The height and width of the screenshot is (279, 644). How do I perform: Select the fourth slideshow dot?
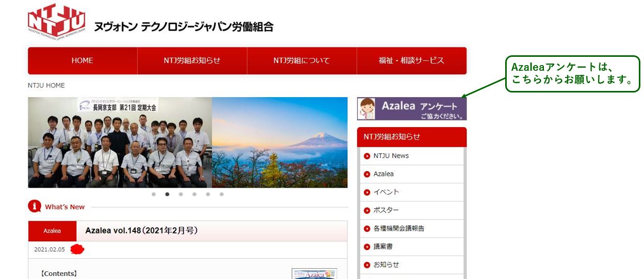(x=195, y=194)
